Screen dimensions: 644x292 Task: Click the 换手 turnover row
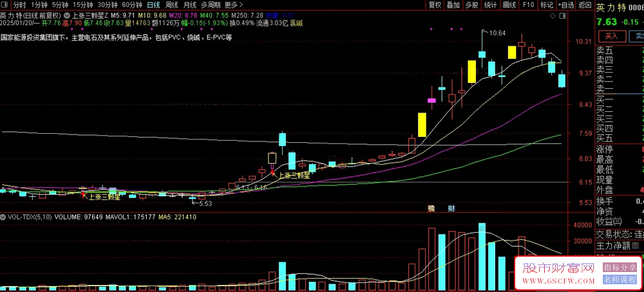620,201
